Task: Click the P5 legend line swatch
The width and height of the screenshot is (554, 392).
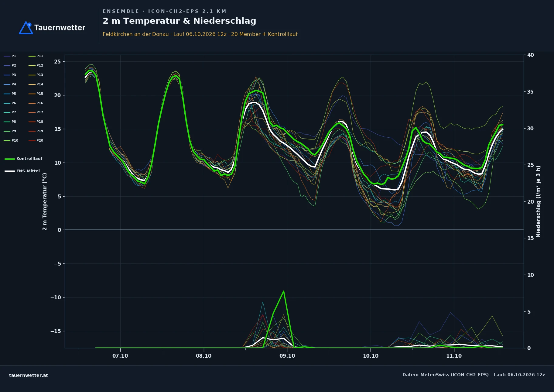Action: (x=7, y=94)
